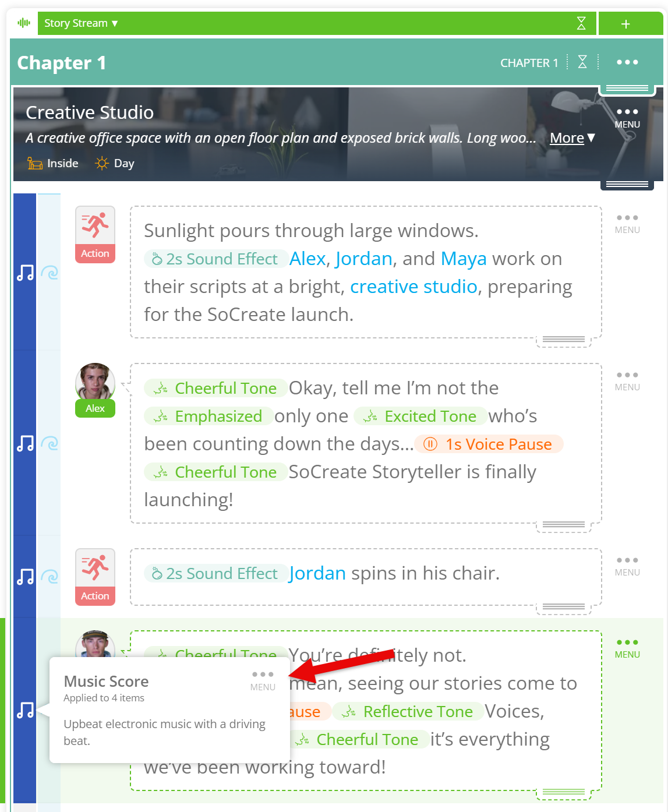Click the swirl sound icon beside the Sunlight action item

pos(50,273)
